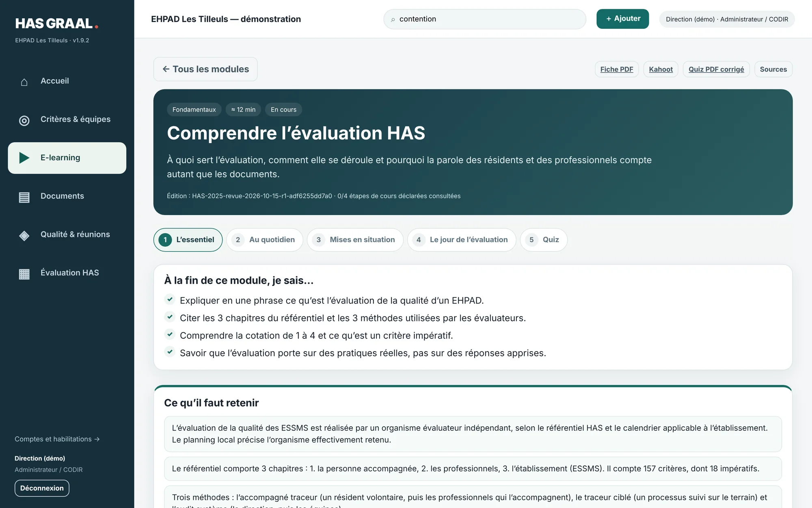Viewport: 812px width, 508px height.
Task: Open Mises en situation step
Action: 355,240
